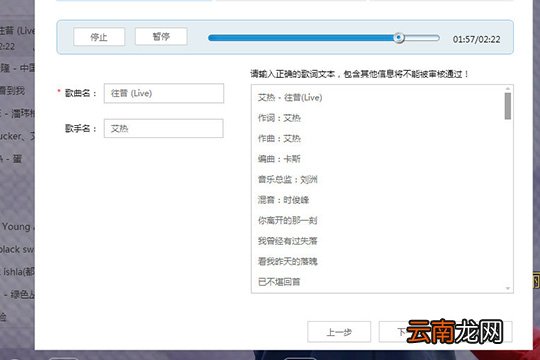The width and height of the screenshot is (540, 360).
Task: Click the lyric line 艾热 - 往昔(Live)
Action: click(x=290, y=98)
